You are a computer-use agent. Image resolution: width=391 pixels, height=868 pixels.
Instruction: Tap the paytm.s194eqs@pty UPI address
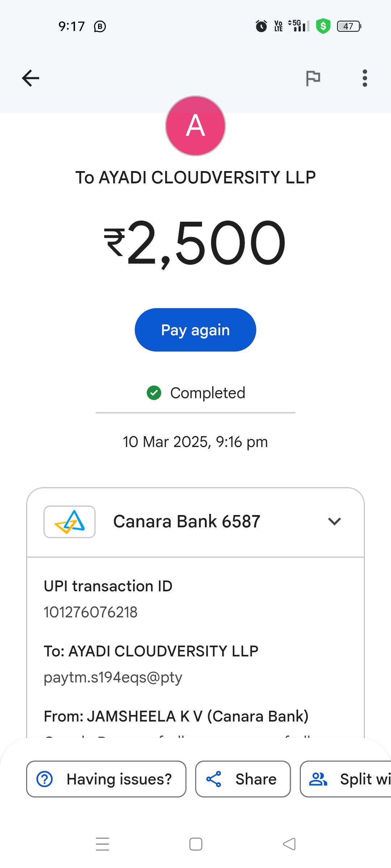click(x=113, y=677)
